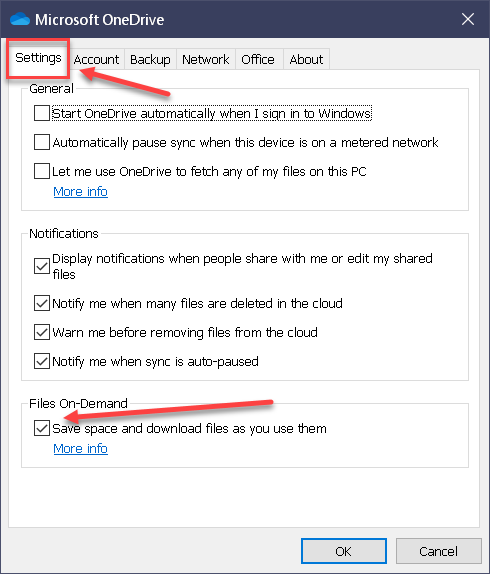Uncheck Warn me before removing files
Image resolution: width=490 pixels, height=574 pixels.
(x=42, y=332)
